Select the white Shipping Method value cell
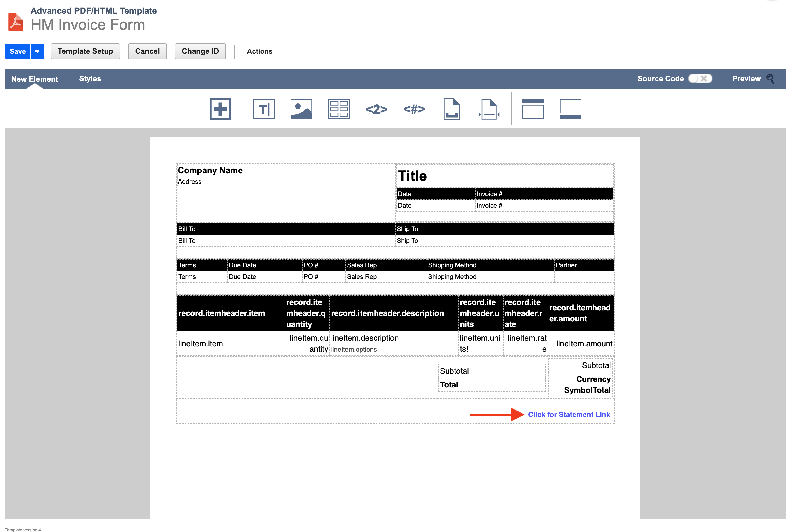Screen dimensions: 792x532 (x=490, y=276)
